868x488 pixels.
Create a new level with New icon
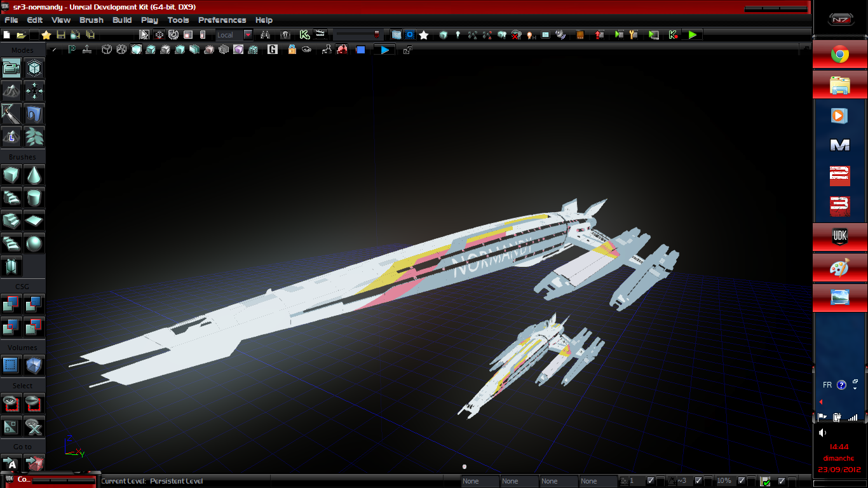tap(6, 35)
